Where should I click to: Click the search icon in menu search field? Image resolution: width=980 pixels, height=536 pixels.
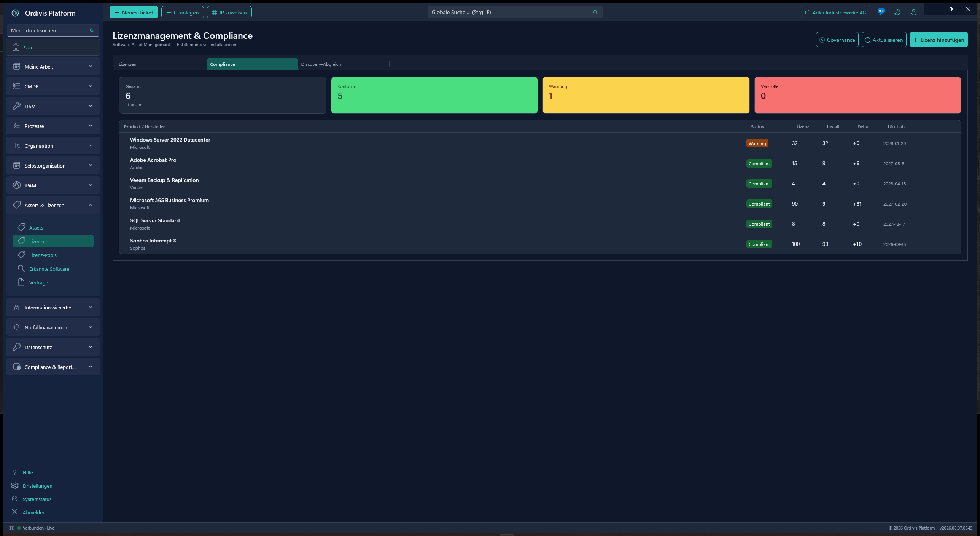point(92,30)
